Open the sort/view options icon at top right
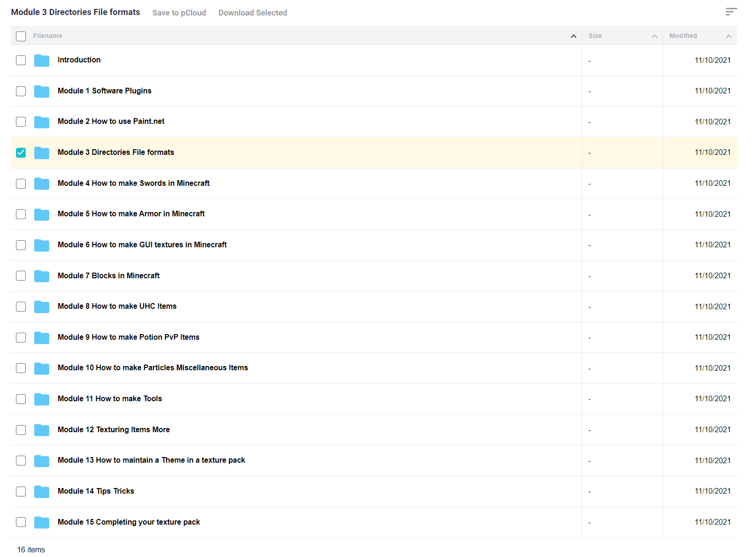The width and height of the screenshot is (756, 557). pos(731,12)
